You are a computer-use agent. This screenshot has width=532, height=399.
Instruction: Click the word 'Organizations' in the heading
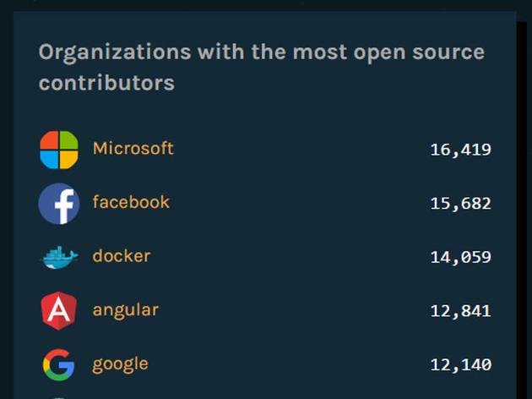pos(114,52)
